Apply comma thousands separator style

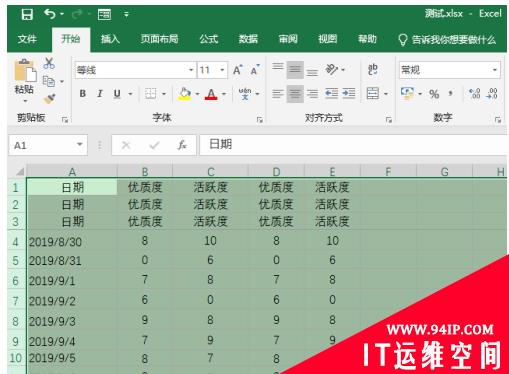coord(450,94)
